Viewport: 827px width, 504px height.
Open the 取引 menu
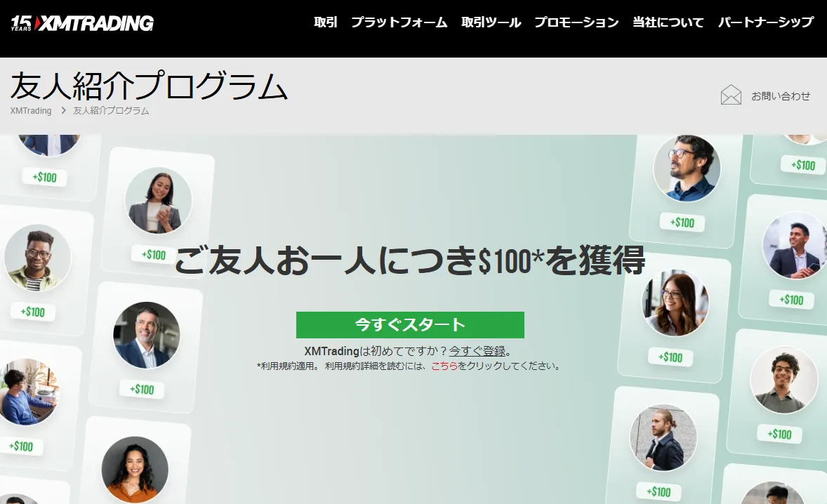click(324, 22)
